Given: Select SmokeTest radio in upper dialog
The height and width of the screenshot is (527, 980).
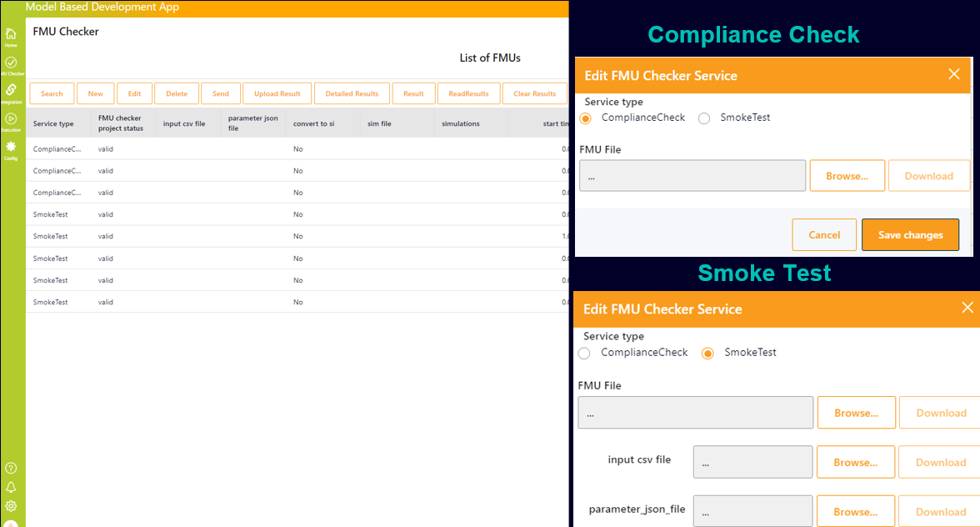Looking at the screenshot, I should click(704, 118).
